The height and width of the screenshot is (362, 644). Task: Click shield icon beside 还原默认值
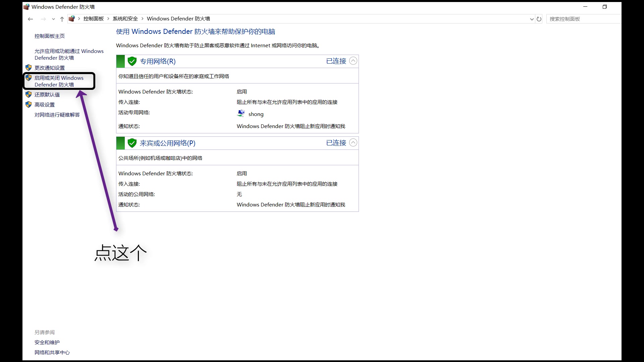tap(29, 95)
